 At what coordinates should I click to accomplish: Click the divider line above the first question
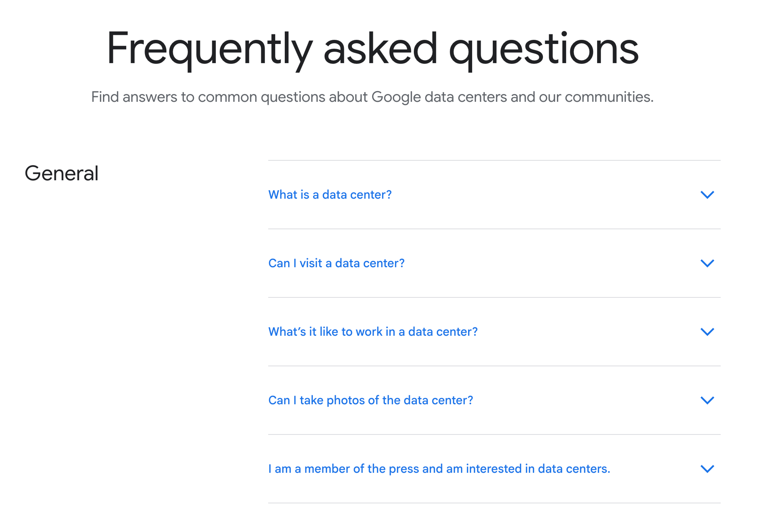tap(494, 160)
